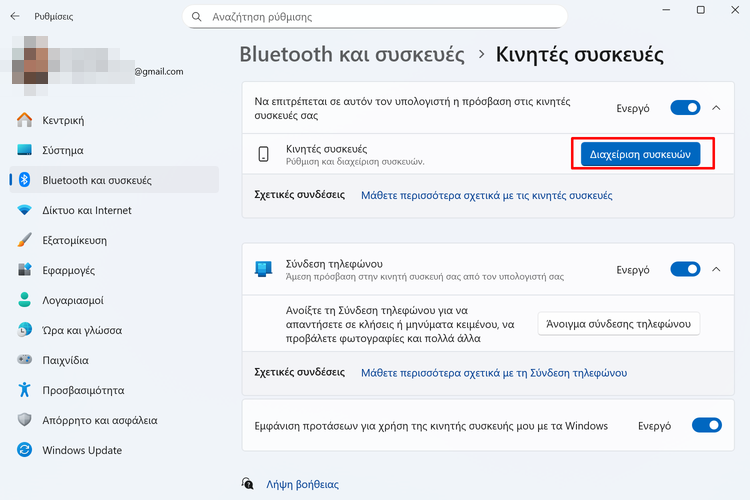Image resolution: width=750 pixels, height=500 pixels.
Task: Click the Δίκτυο και Internet wifi icon
Action: coord(24,210)
